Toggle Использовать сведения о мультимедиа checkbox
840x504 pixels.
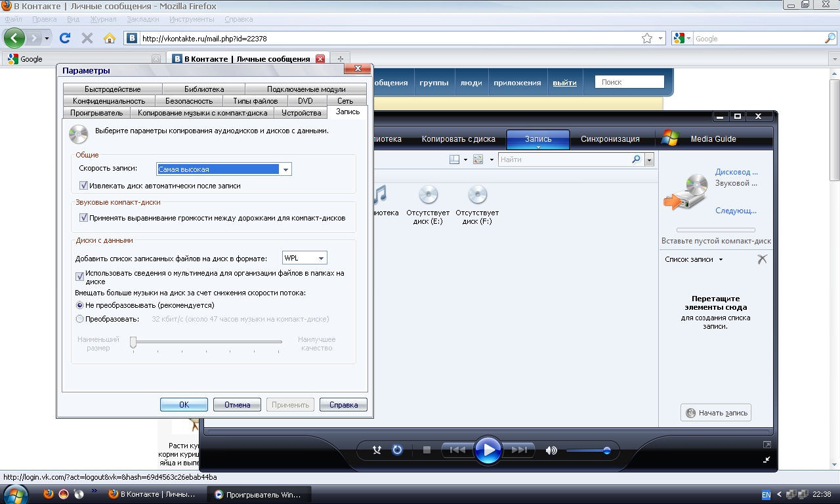point(80,277)
